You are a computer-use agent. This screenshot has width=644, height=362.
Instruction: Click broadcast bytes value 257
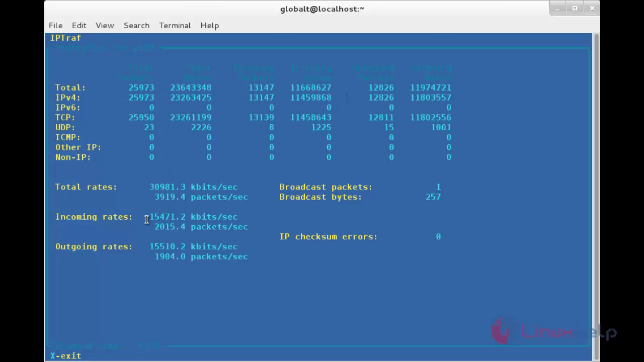(x=433, y=197)
